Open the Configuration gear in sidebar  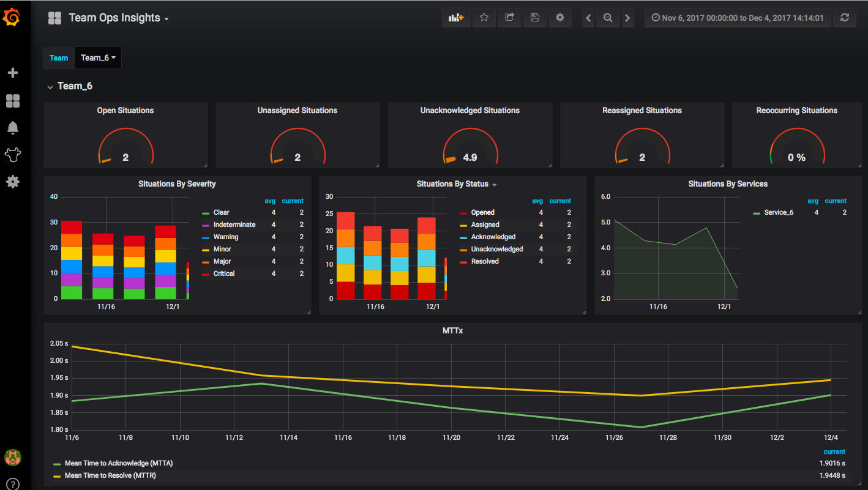(x=12, y=182)
